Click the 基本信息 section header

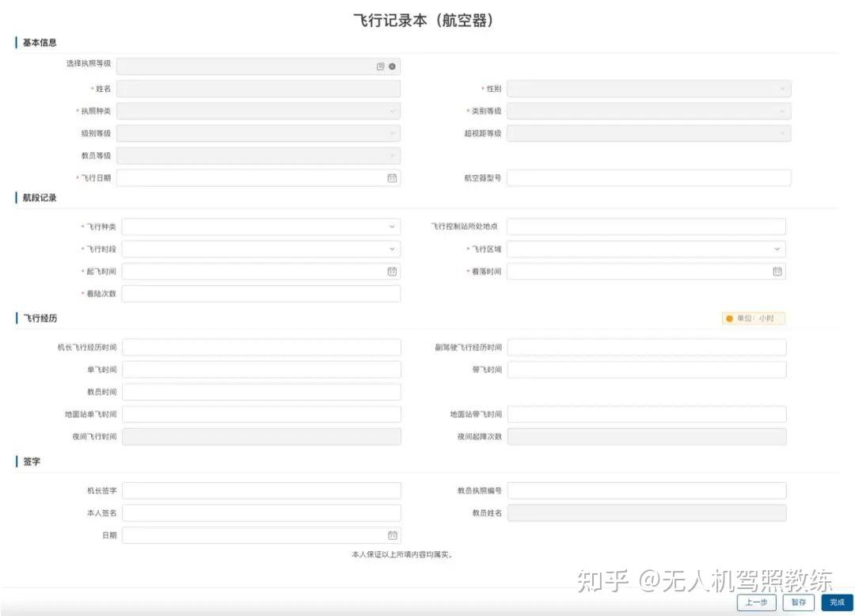coord(38,43)
